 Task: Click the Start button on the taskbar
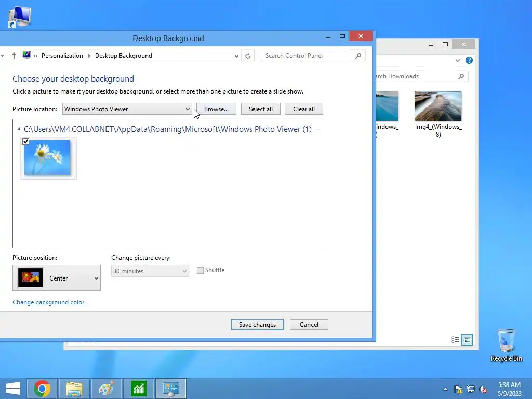[13, 389]
